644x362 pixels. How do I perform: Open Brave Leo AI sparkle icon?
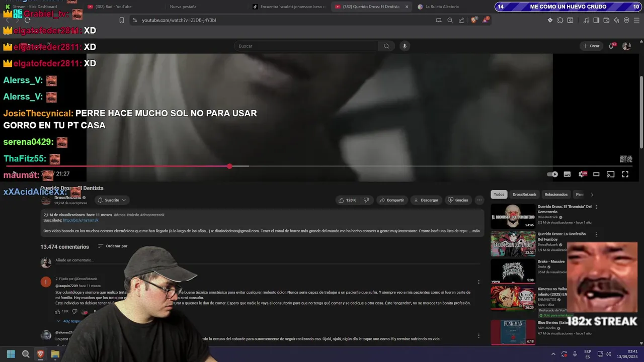pyautogui.click(x=616, y=20)
